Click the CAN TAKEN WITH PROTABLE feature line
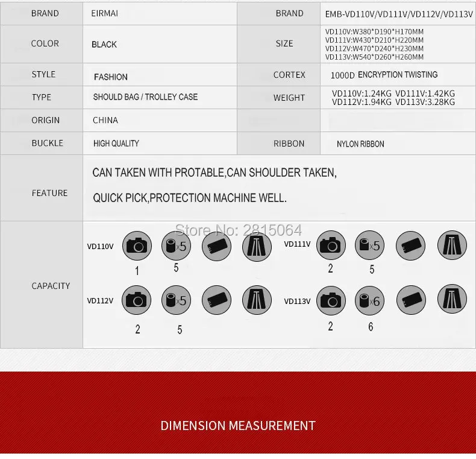This screenshot has height=459, width=476. (215, 173)
